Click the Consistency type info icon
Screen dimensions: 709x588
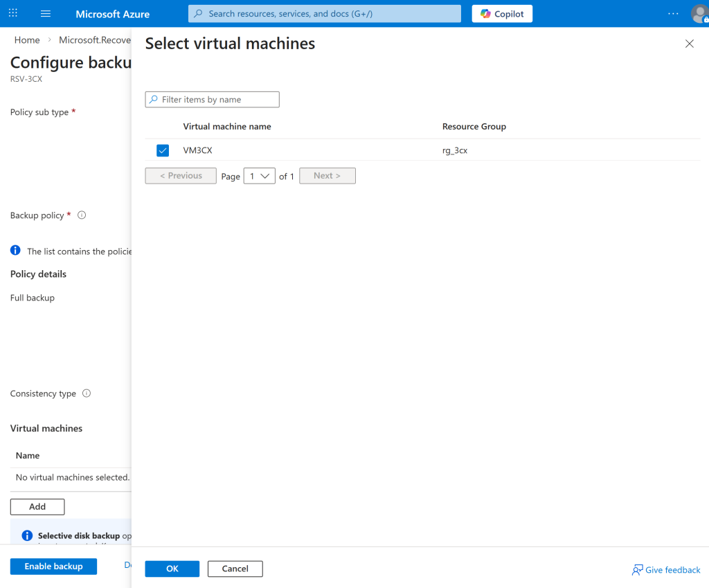click(87, 393)
